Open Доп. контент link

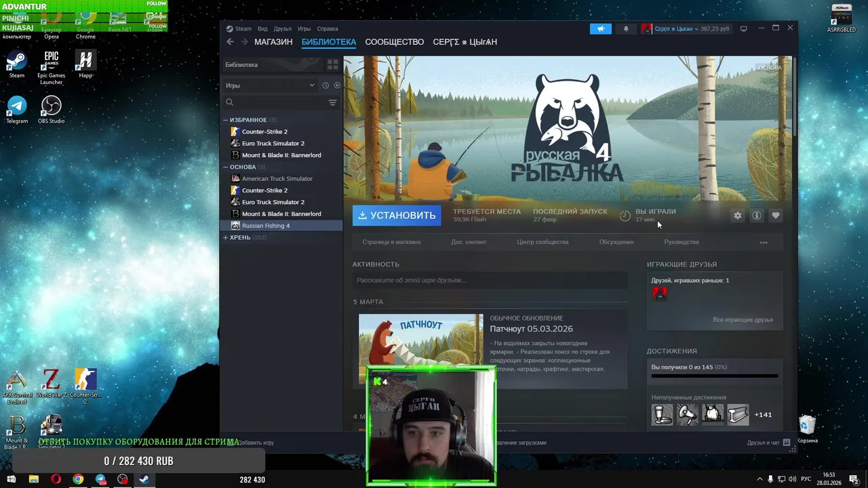(469, 242)
